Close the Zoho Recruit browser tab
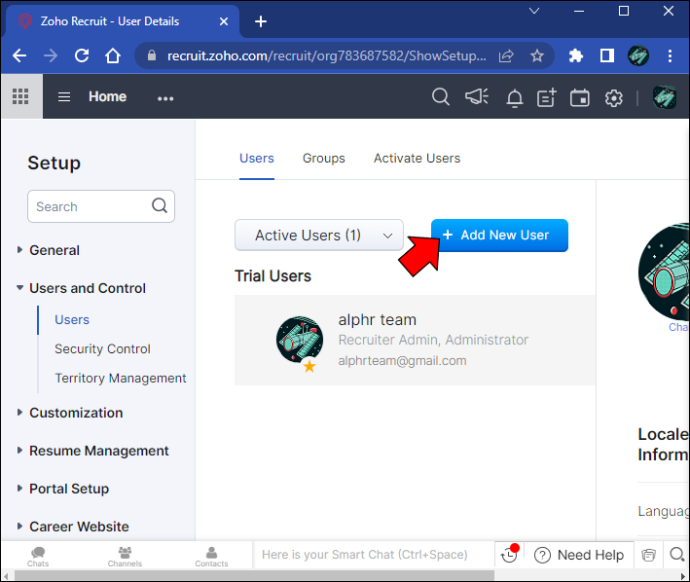This screenshot has height=582, width=690. click(x=224, y=21)
